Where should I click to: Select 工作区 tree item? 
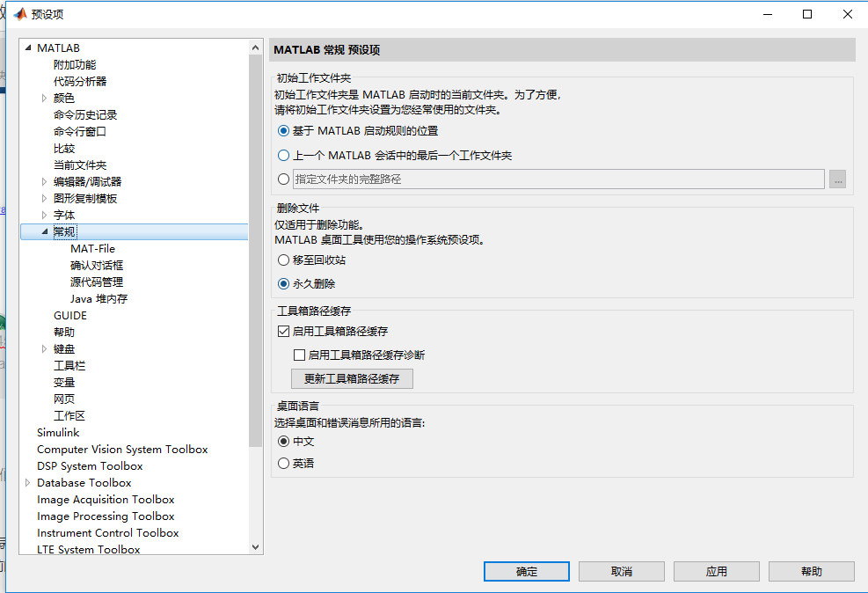click(x=69, y=416)
